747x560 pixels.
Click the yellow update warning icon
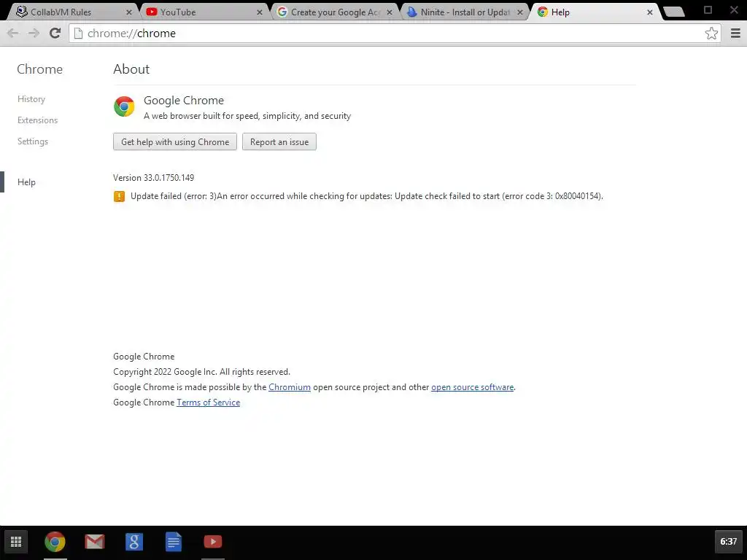[x=119, y=196]
